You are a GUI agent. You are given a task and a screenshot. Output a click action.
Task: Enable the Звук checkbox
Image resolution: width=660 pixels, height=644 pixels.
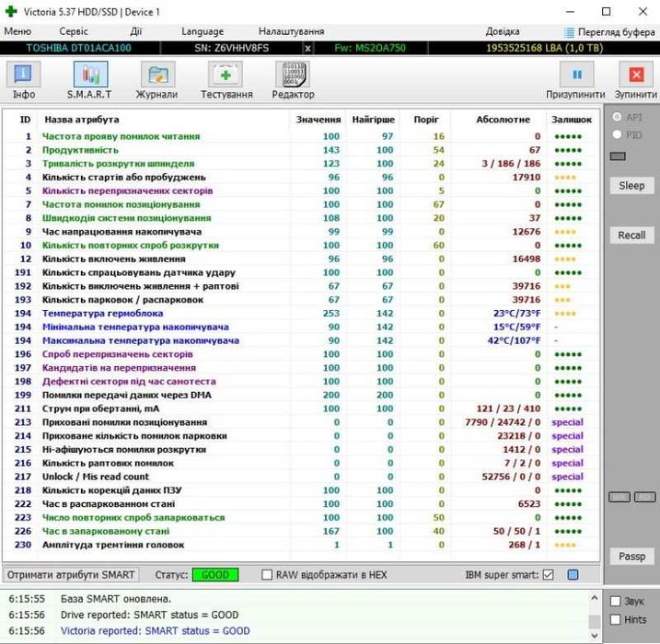[x=616, y=601]
